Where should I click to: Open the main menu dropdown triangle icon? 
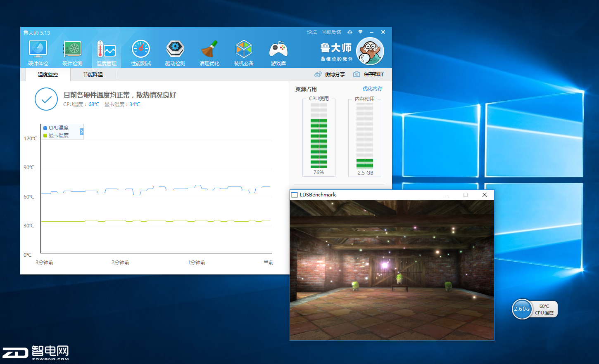click(360, 32)
